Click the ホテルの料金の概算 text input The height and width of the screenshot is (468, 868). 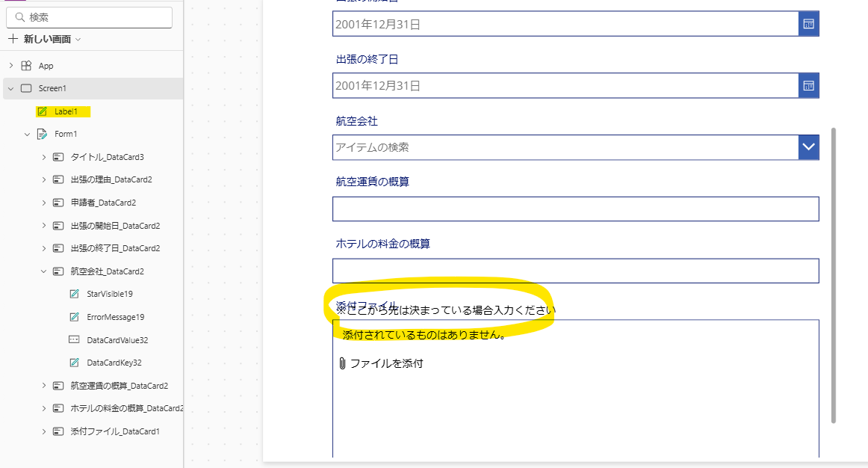click(x=576, y=271)
